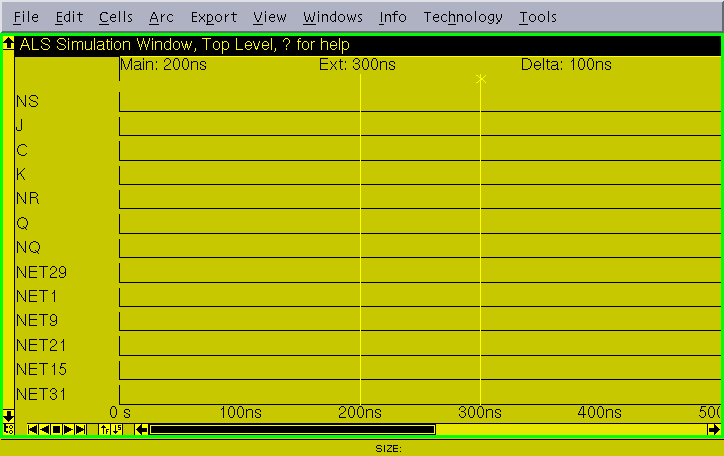Open the Tools menu
Viewport: 724px width, 456px height.
tap(537, 17)
